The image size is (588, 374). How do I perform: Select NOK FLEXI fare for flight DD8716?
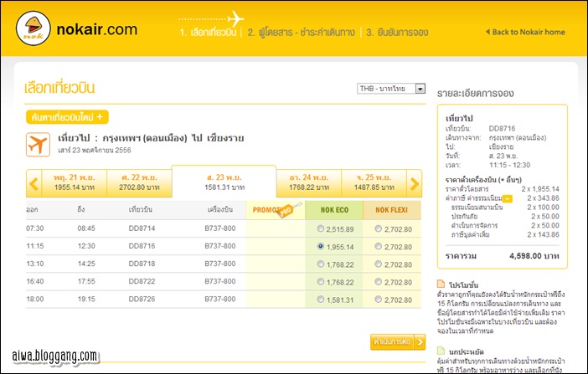(378, 246)
